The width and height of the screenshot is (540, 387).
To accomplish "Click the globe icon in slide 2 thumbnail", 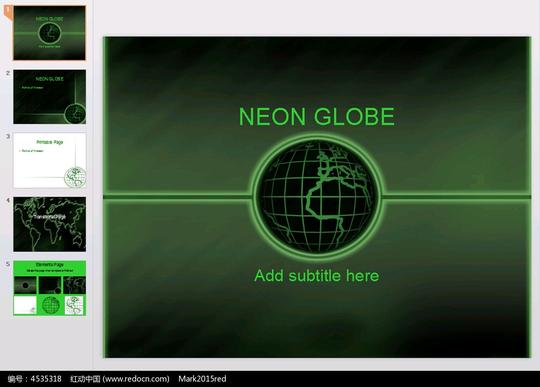I will 75,114.
